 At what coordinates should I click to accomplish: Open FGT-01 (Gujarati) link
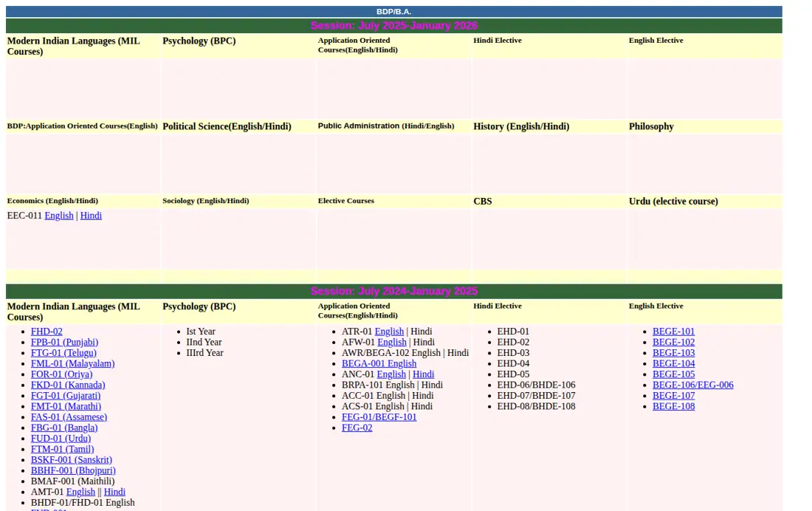pyautogui.click(x=66, y=395)
